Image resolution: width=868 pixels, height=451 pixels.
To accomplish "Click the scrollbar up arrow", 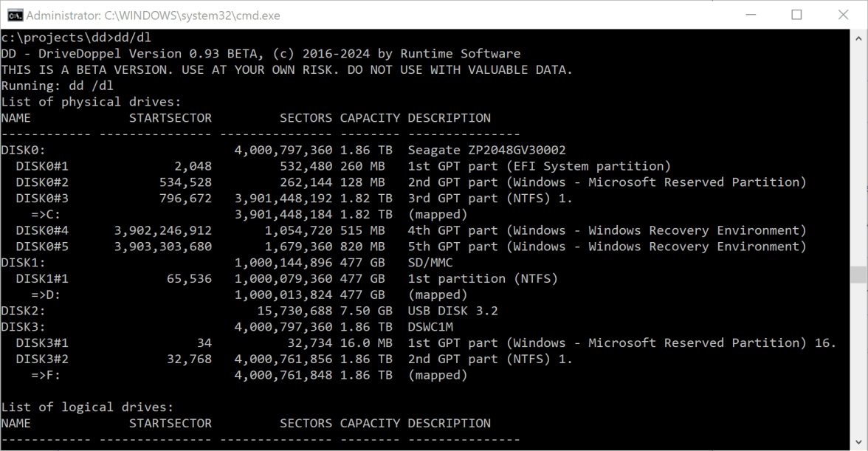I will coord(858,37).
